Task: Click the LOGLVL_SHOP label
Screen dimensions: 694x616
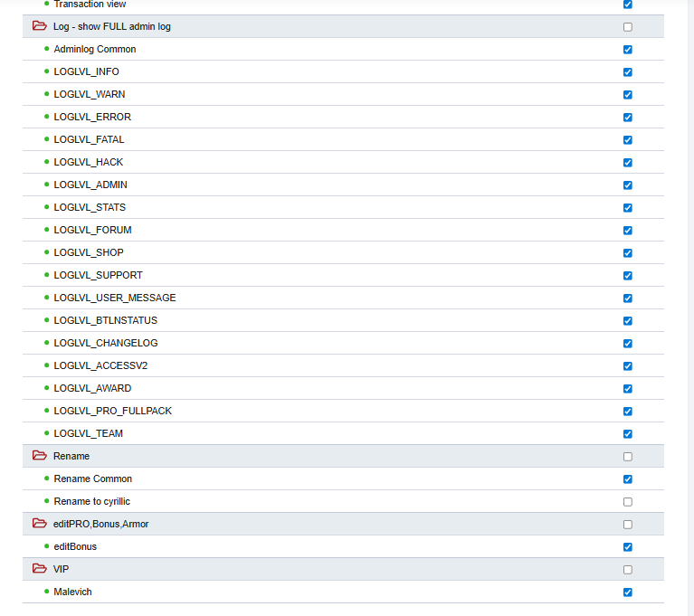Action: 89,252
